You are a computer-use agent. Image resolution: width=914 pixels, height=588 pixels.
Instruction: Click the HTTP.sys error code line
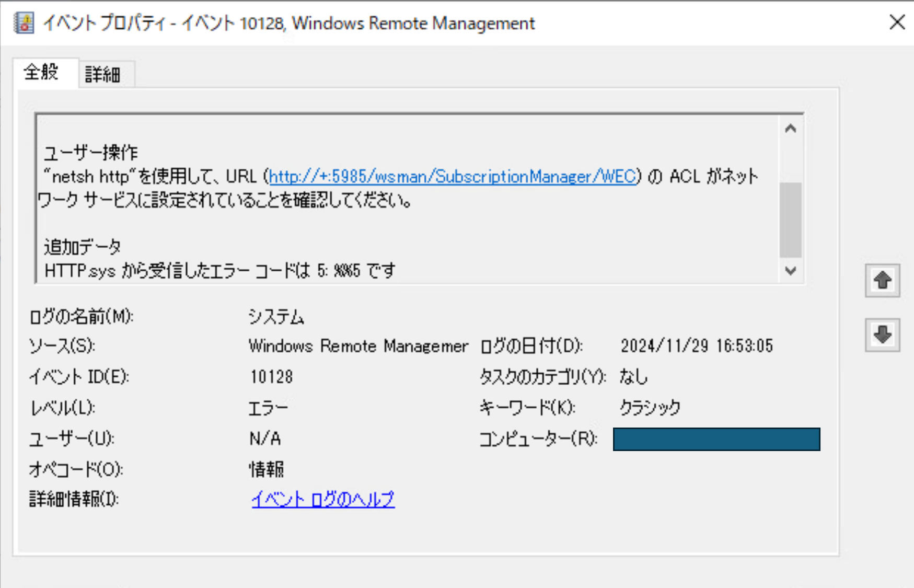point(220,271)
